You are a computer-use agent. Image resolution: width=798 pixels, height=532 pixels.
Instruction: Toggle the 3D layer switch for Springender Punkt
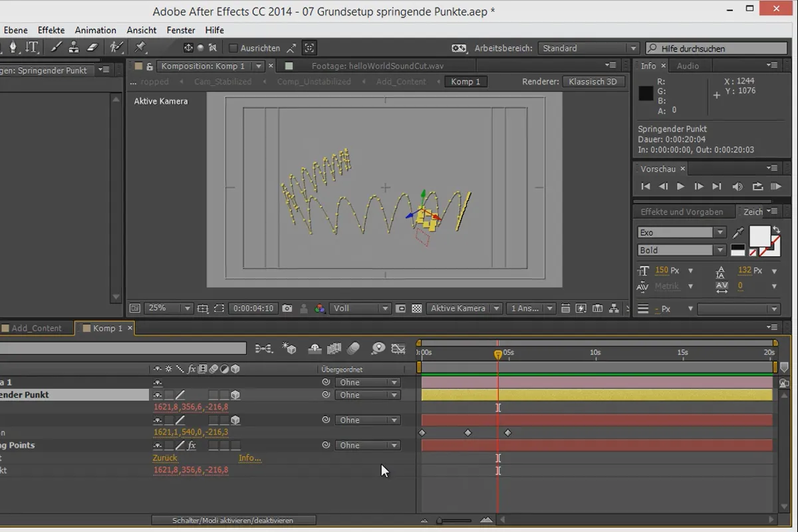235,395
